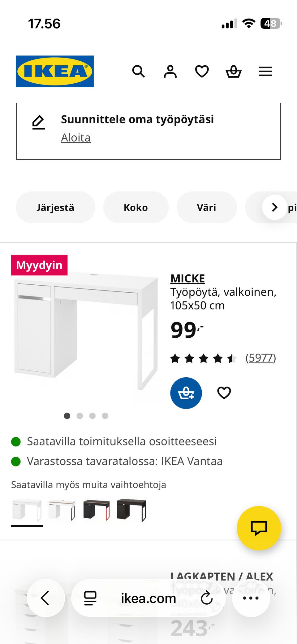297x644 pixels.
Task: Open the user profile icon
Action: tap(170, 72)
